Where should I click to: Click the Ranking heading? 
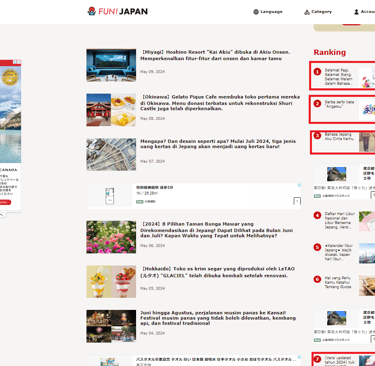click(x=330, y=52)
